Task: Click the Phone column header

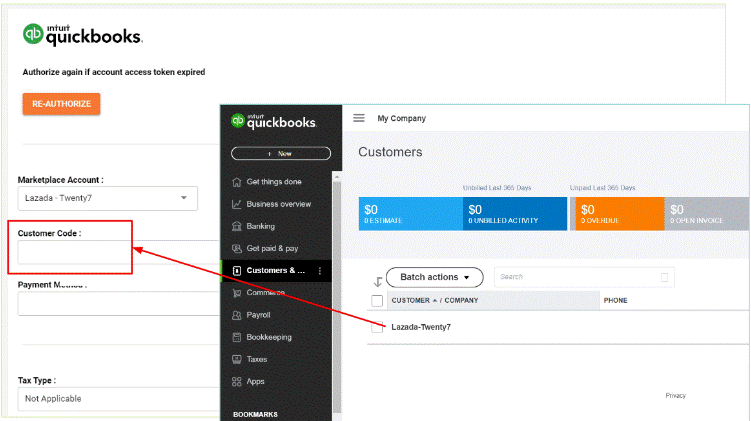Action: pyautogui.click(x=615, y=300)
